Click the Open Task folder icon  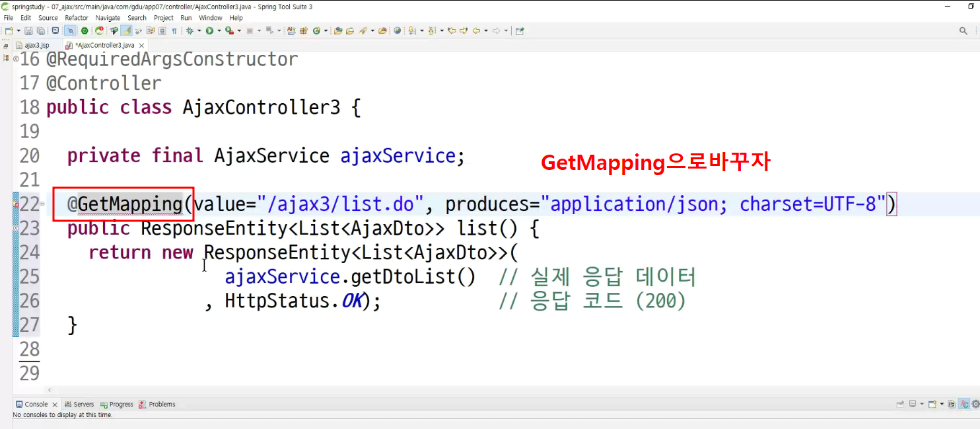tap(350, 30)
